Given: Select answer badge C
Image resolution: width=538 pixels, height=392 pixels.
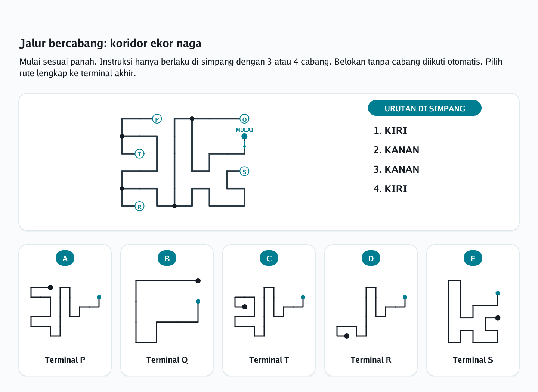Looking at the screenshot, I should pos(269,258).
